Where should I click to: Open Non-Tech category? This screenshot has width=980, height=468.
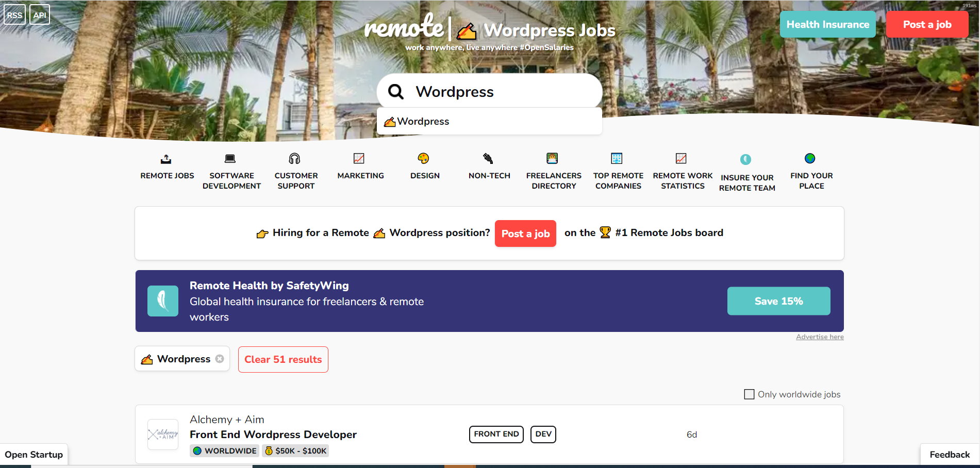(x=489, y=176)
